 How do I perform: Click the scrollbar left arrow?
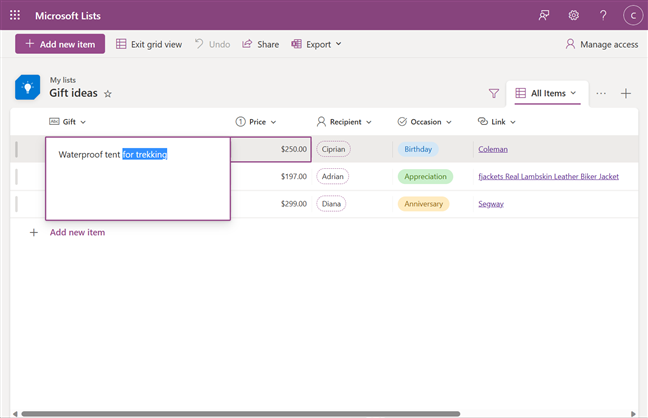[15, 413]
